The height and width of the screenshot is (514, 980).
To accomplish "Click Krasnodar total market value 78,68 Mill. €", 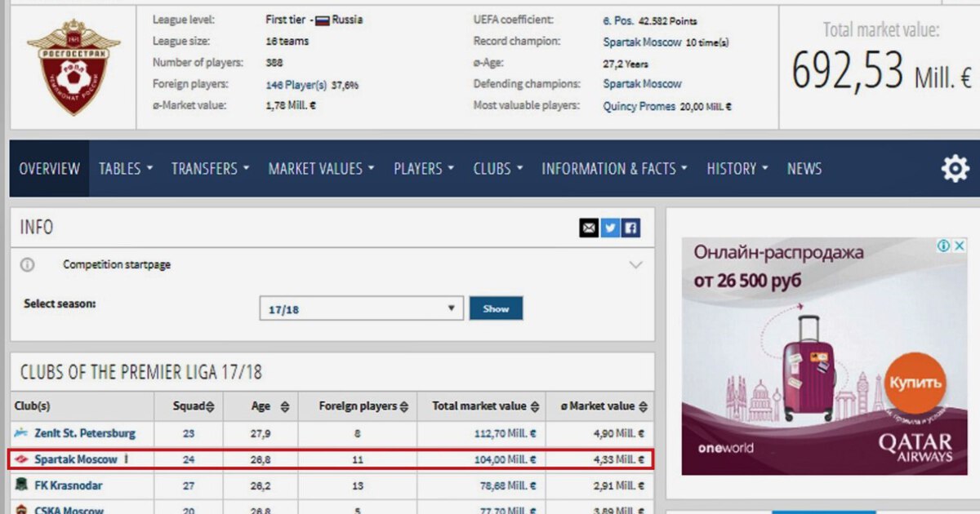I will [508, 485].
